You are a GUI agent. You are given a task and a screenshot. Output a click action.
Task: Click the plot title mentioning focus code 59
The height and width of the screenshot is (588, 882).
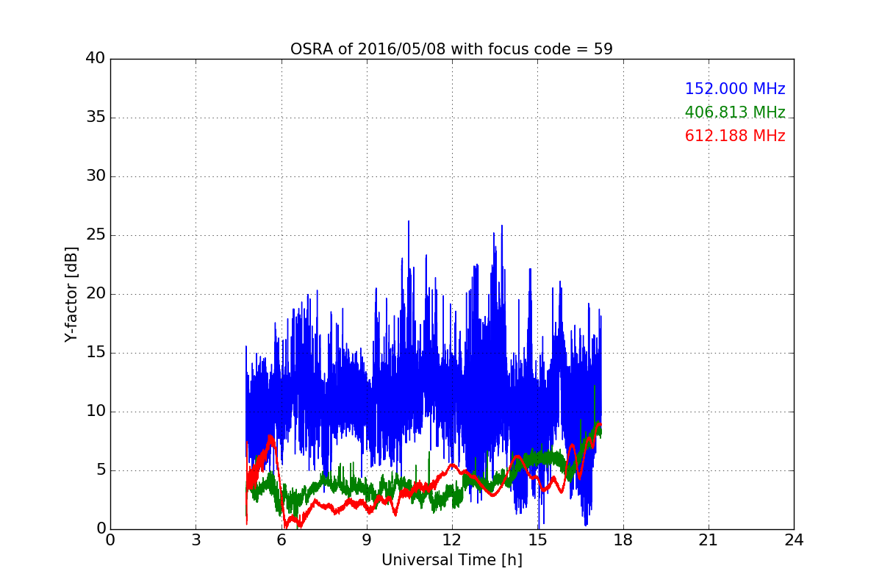coord(451,49)
